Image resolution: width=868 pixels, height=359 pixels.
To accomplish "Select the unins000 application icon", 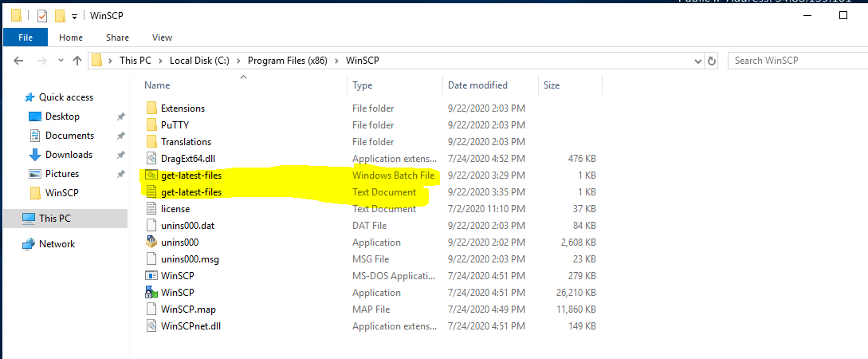I will click(151, 242).
